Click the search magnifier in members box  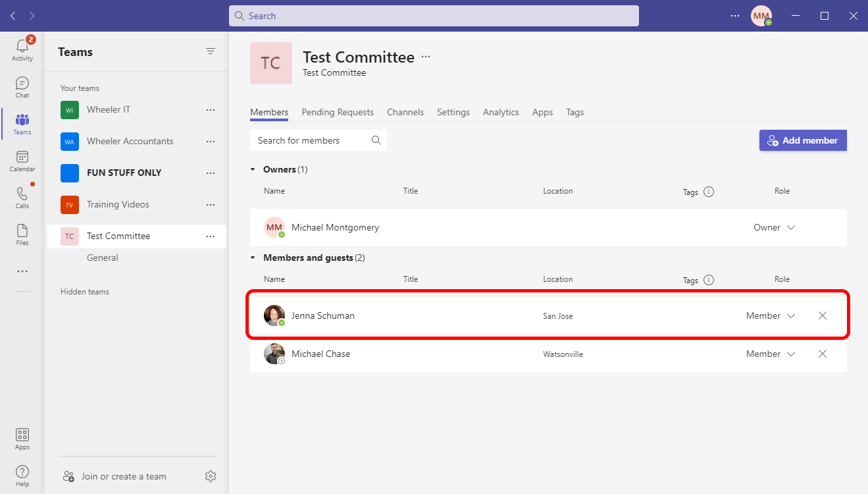[376, 140]
